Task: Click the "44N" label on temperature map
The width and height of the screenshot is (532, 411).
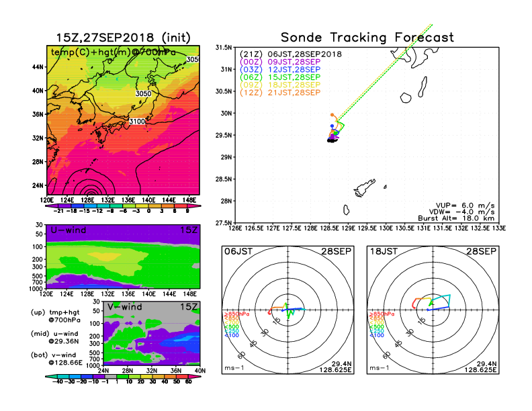Action: click(38, 66)
